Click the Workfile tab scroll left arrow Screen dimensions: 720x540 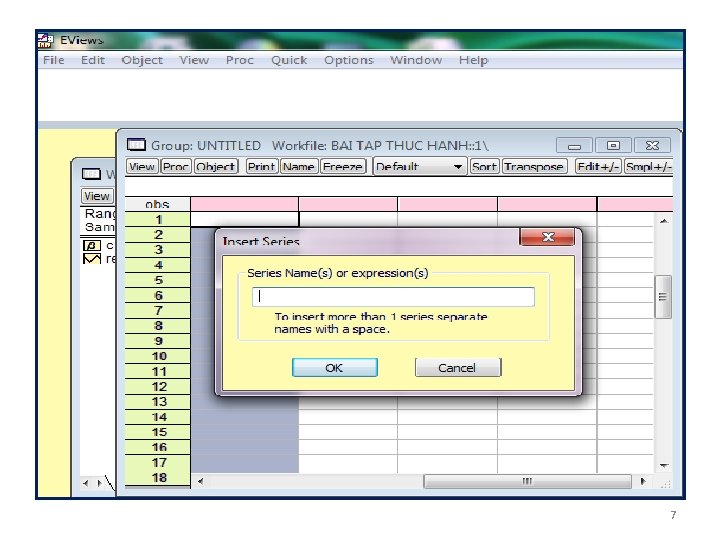click(86, 483)
